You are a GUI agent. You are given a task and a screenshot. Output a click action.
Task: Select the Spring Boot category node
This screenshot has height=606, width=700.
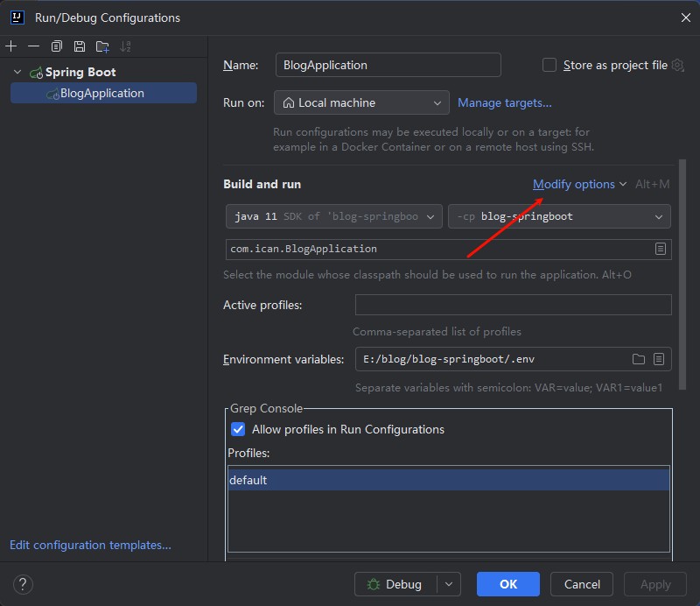[x=80, y=72]
